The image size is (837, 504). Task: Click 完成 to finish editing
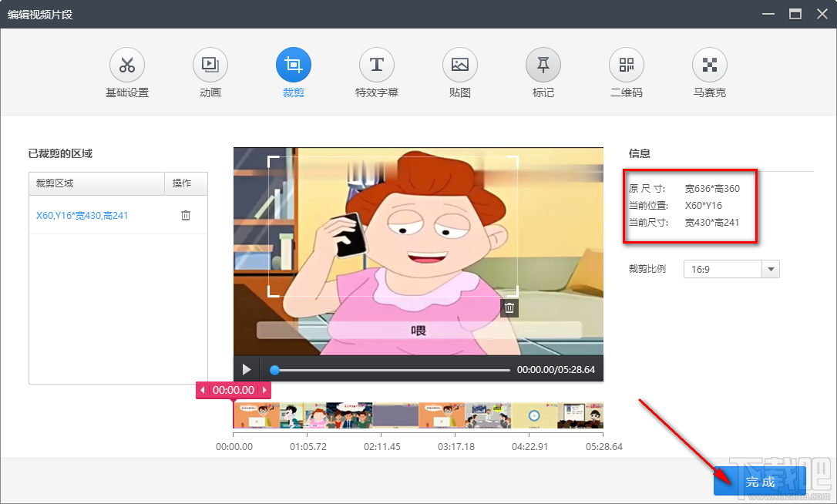(759, 482)
